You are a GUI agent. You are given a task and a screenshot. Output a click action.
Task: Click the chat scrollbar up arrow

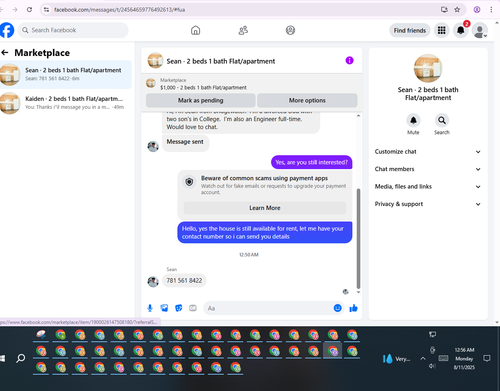point(359,116)
